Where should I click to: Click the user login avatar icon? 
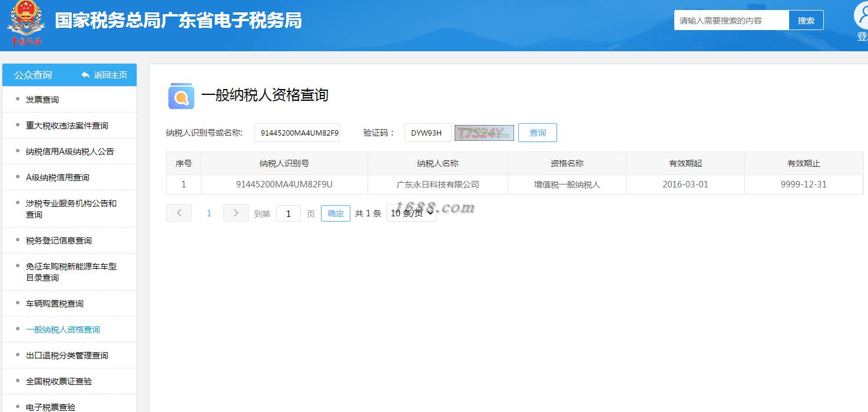863,15
